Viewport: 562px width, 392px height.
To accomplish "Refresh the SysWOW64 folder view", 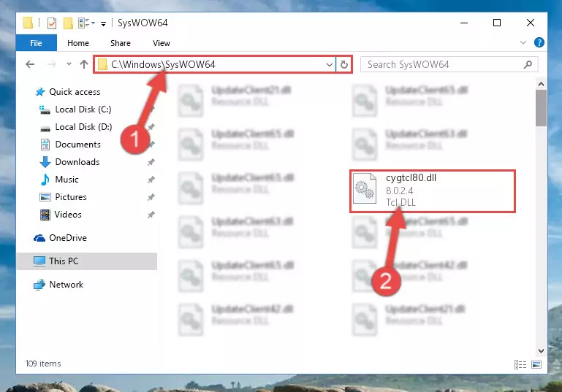I will (344, 65).
